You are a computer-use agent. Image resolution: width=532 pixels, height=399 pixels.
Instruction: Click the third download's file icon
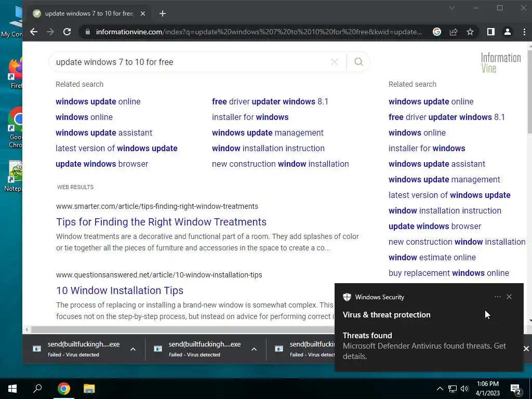click(279, 349)
